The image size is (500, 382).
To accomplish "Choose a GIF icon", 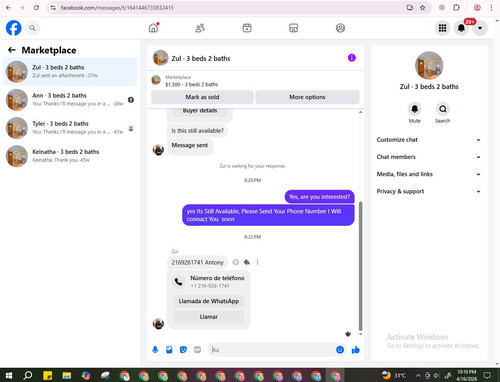I will point(197,350).
